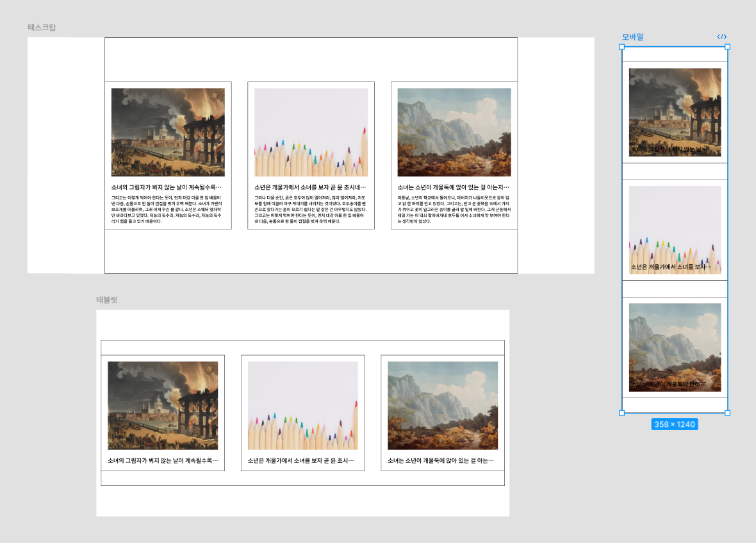Select colored pencils image in 데스크탑 frame
The image size is (756, 543).
click(x=311, y=132)
